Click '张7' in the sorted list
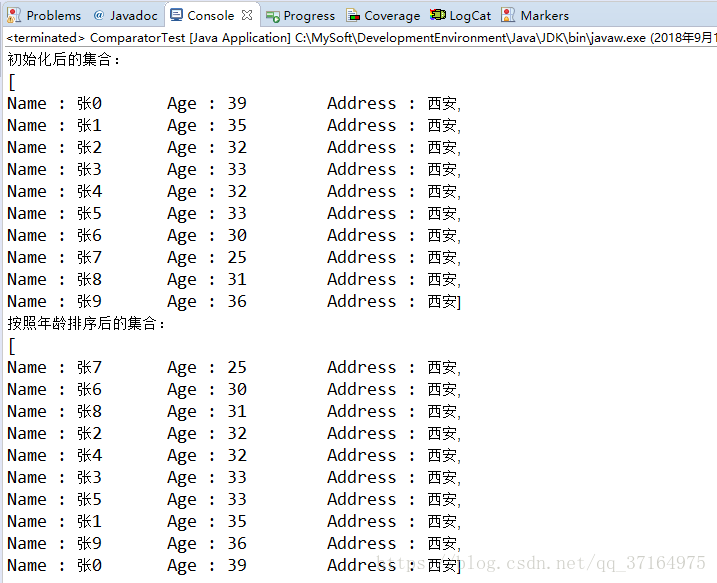Viewport: 717px width, 583px height. (89, 367)
